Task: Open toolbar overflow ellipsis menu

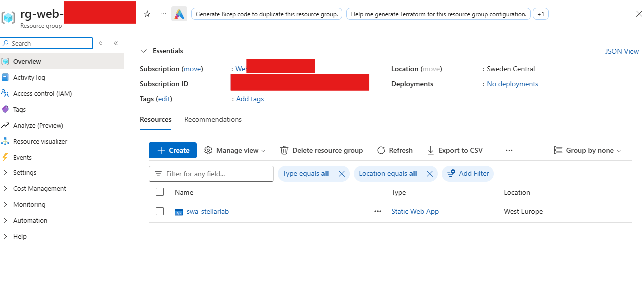Action: point(509,150)
